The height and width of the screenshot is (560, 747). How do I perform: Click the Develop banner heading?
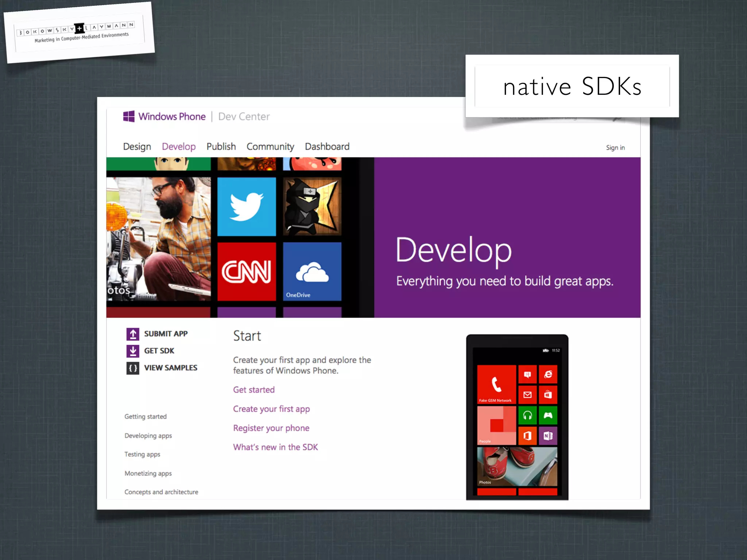coord(454,251)
